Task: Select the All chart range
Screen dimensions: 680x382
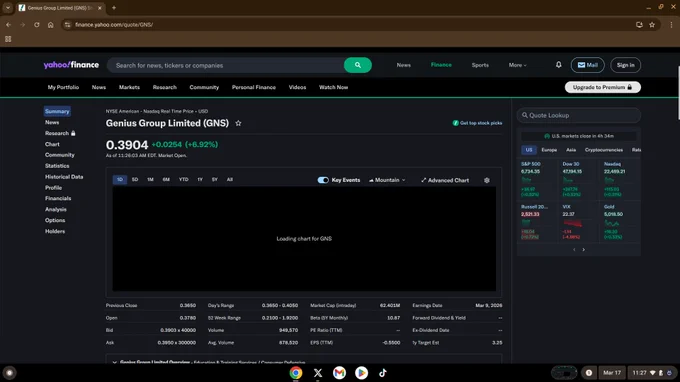Action: pos(230,180)
